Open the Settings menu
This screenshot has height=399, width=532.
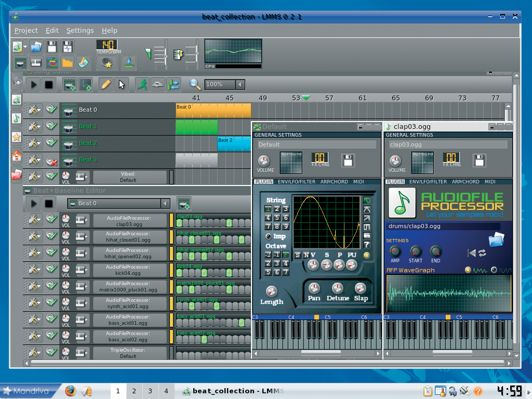[x=79, y=31]
